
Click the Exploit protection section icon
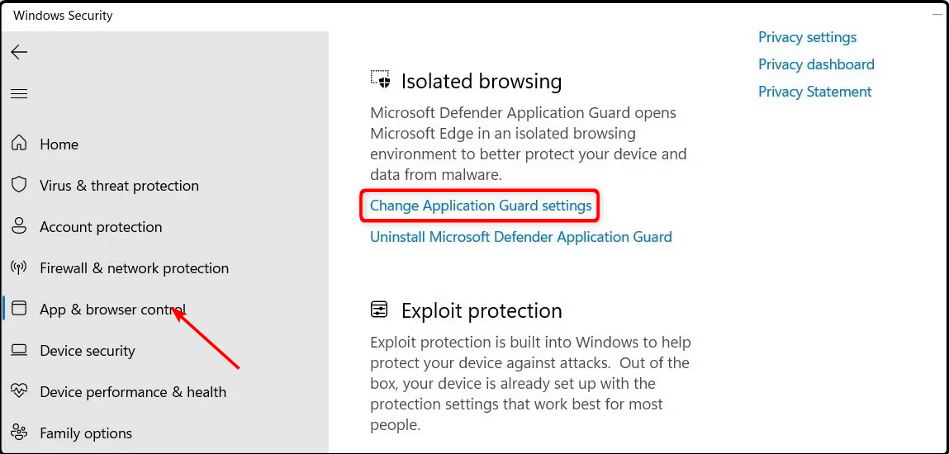coord(380,310)
